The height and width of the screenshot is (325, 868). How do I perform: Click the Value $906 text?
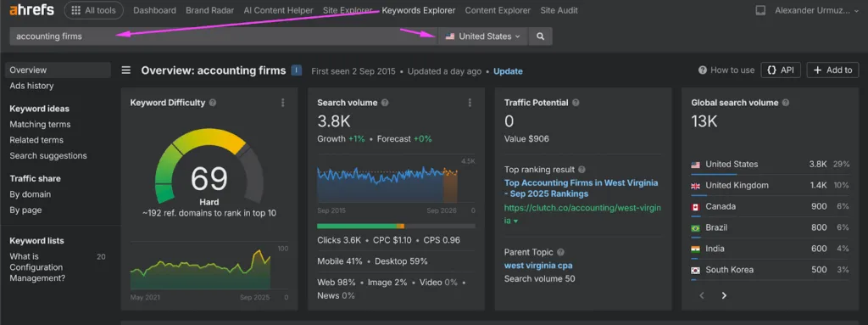(526, 138)
